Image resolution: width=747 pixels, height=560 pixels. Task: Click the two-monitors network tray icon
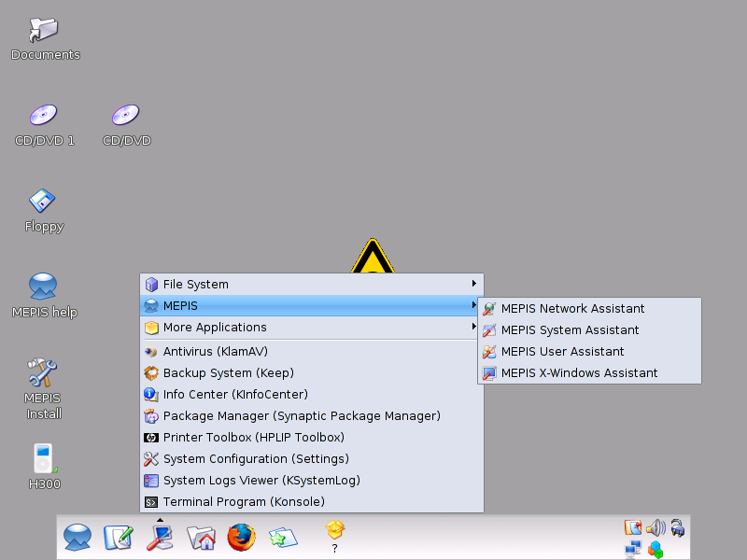coord(633,550)
